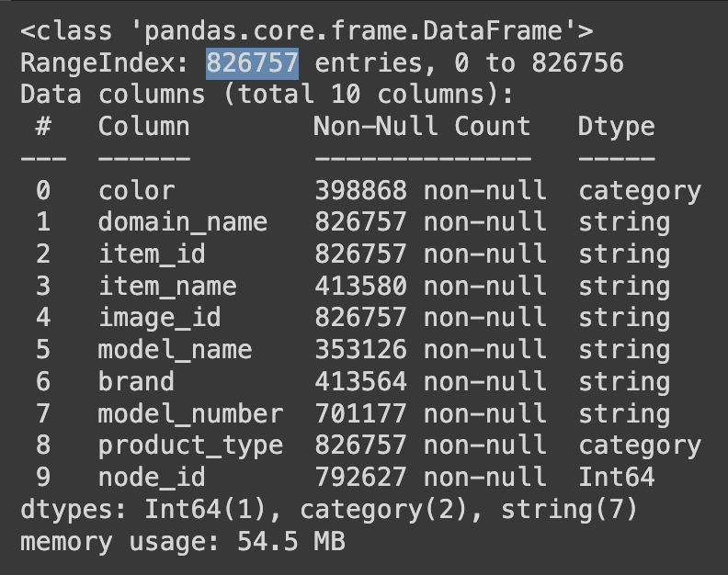728x575 pixels.
Task: Select the column name 'node_id'
Action: (152, 477)
